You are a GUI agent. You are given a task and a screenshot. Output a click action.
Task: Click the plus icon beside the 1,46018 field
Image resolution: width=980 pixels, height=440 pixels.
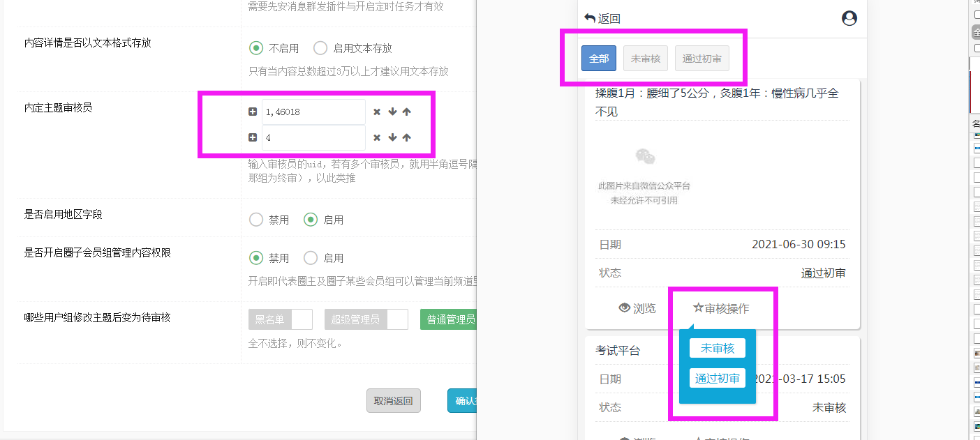(253, 112)
